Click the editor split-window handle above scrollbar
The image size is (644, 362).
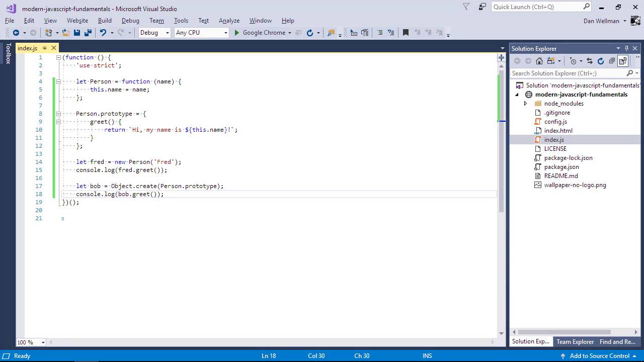[x=502, y=58]
